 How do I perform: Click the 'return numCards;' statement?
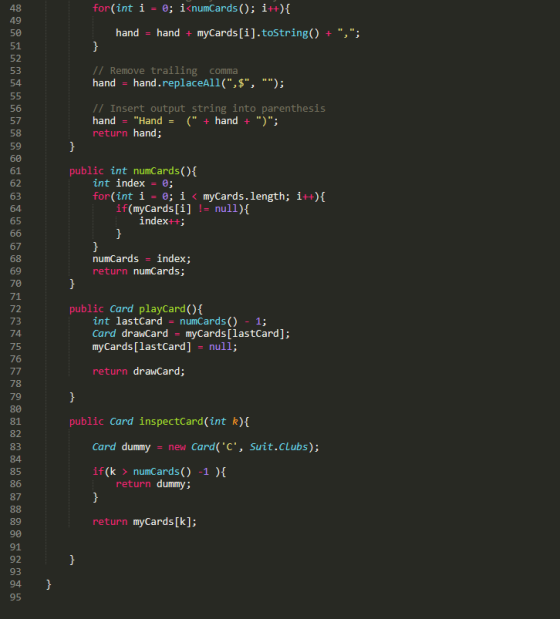[139, 271]
